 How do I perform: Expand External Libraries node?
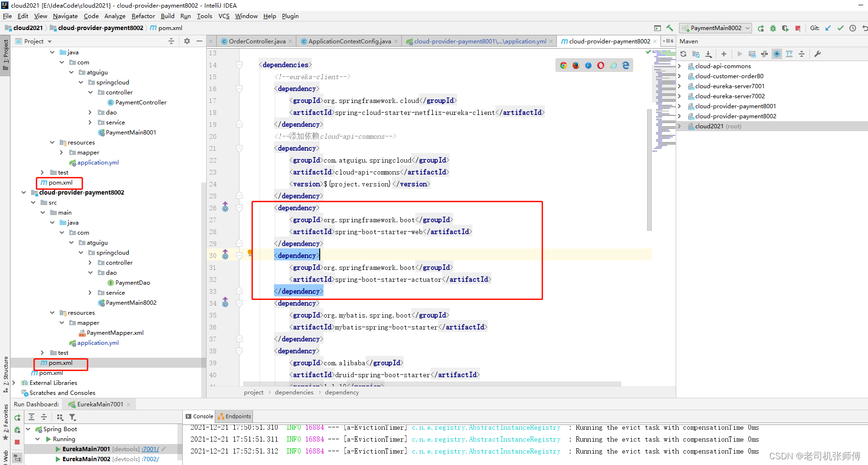(x=14, y=382)
